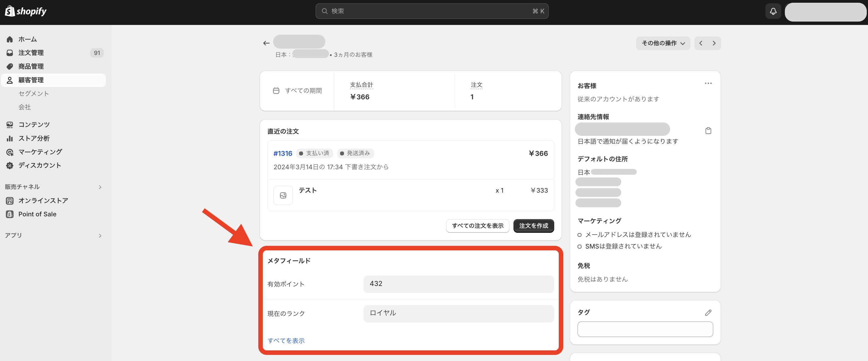
Task: Open 会社 under 顧客管理
Action: point(25,107)
